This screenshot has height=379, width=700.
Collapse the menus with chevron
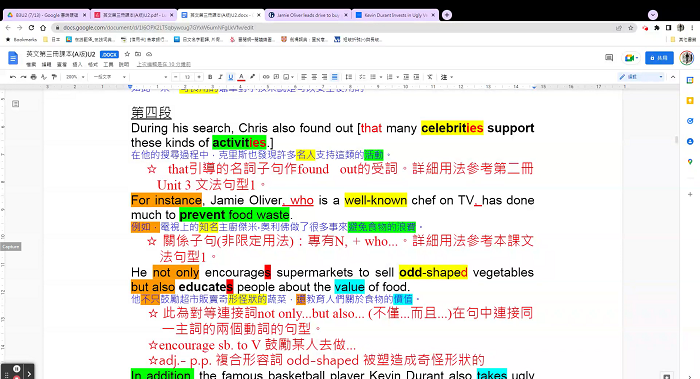point(673,77)
